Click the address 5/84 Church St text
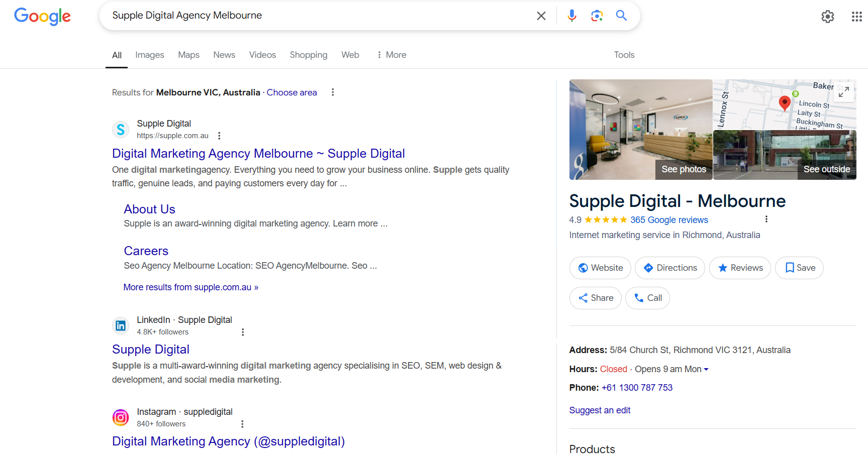Image resolution: width=868 pixels, height=454 pixels. coord(700,350)
